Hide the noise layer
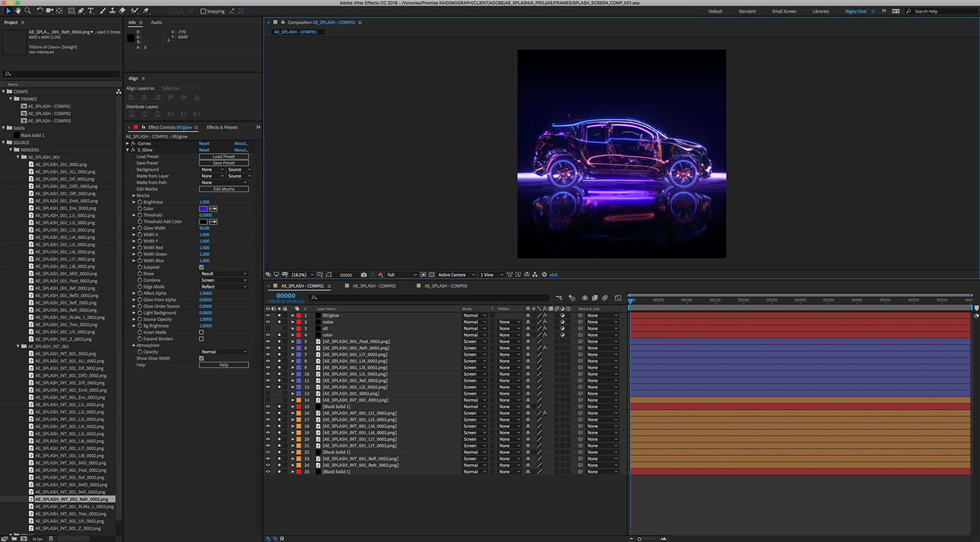The height and width of the screenshot is (542, 980). coord(268,322)
